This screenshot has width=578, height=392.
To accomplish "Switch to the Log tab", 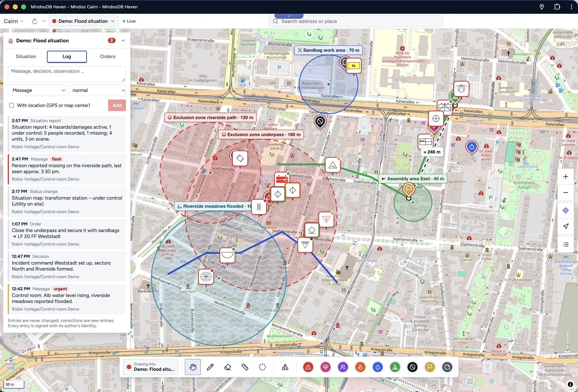I will (67, 56).
